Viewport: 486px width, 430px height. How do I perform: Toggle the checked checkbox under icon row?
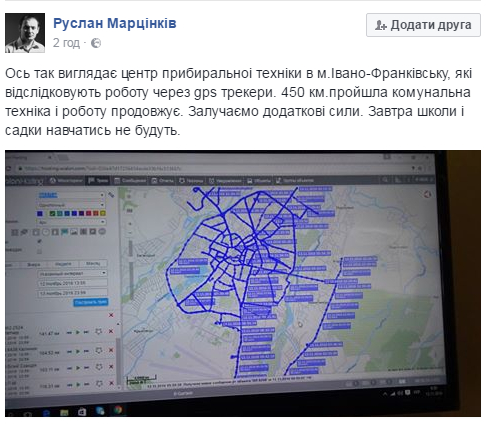[39, 241]
